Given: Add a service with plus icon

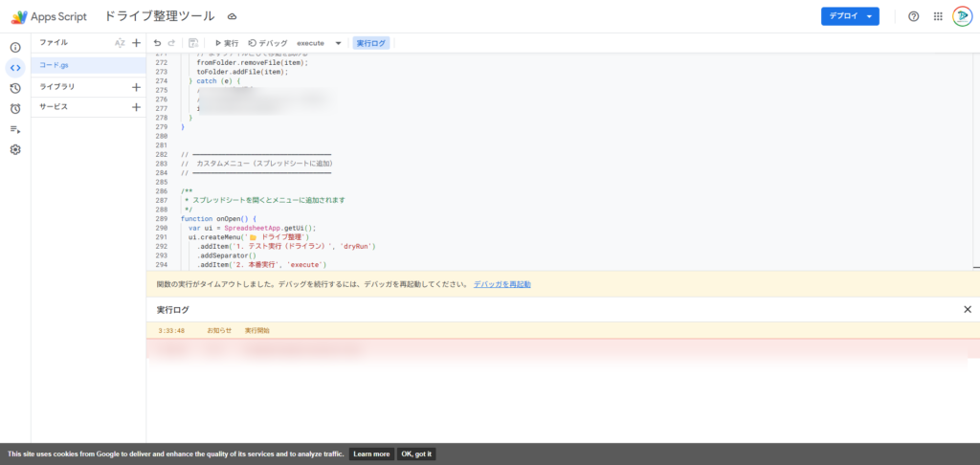Looking at the screenshot, I should (136, 107).
